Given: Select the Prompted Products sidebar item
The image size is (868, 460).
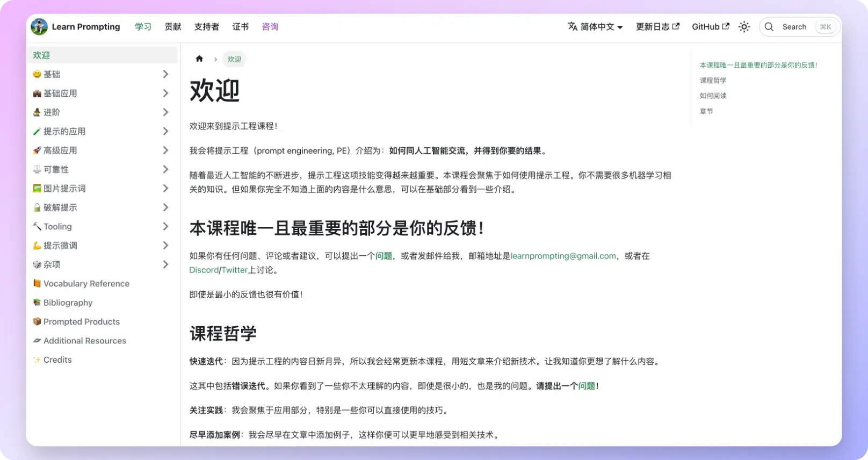Looking at the screenshot, I should tap(81, 322).
